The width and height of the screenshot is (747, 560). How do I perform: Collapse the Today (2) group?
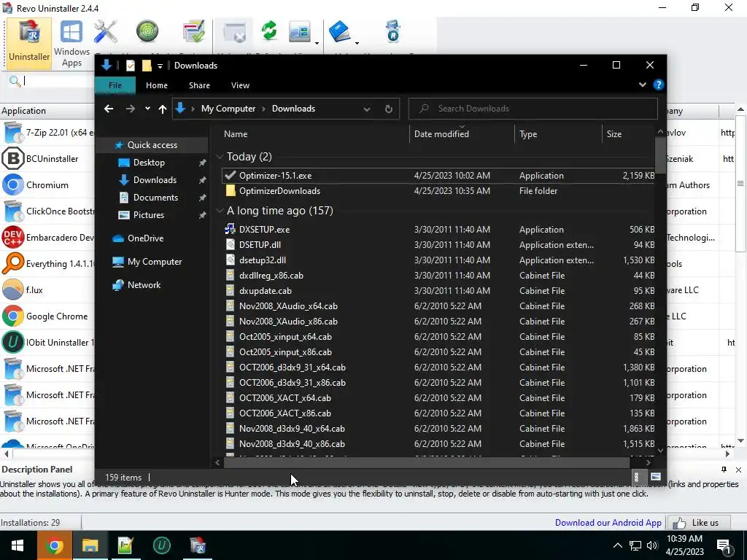pyautogui.click(x=220, y=157)
